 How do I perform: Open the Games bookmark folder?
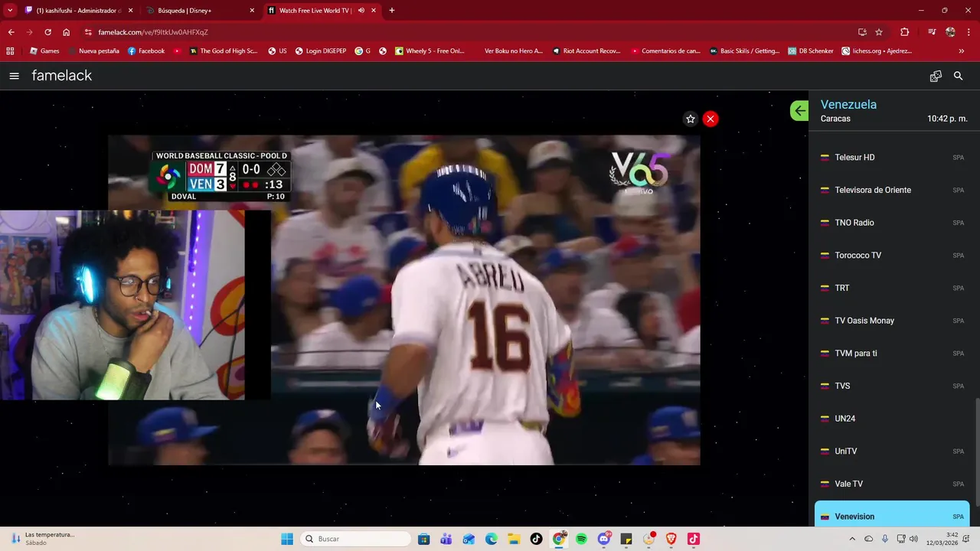pos(44,51)
